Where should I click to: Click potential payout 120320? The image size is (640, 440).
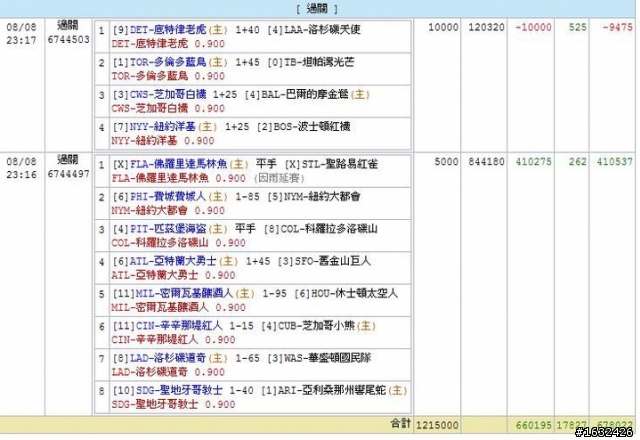[487, 27]
